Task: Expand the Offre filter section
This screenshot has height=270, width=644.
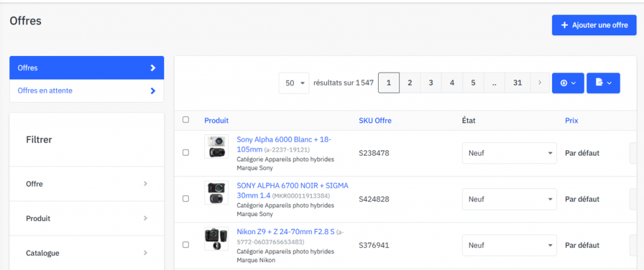Action: (87, 184)
